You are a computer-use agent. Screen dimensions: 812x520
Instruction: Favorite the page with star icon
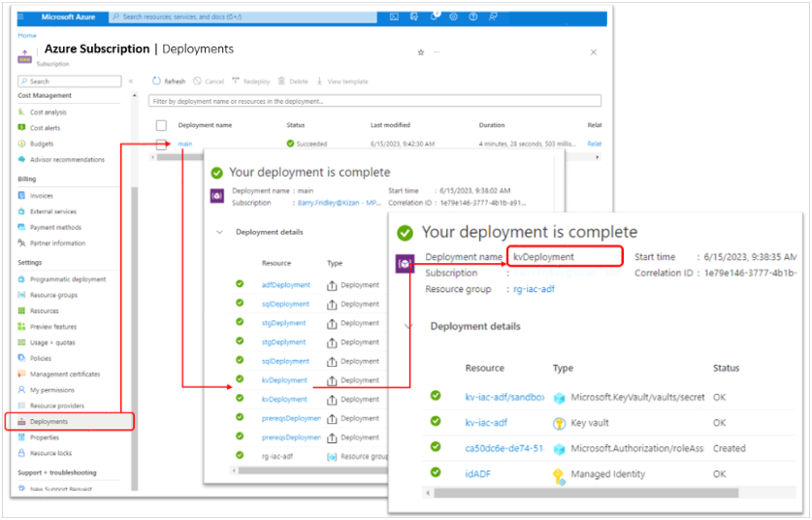click(420, 52)
